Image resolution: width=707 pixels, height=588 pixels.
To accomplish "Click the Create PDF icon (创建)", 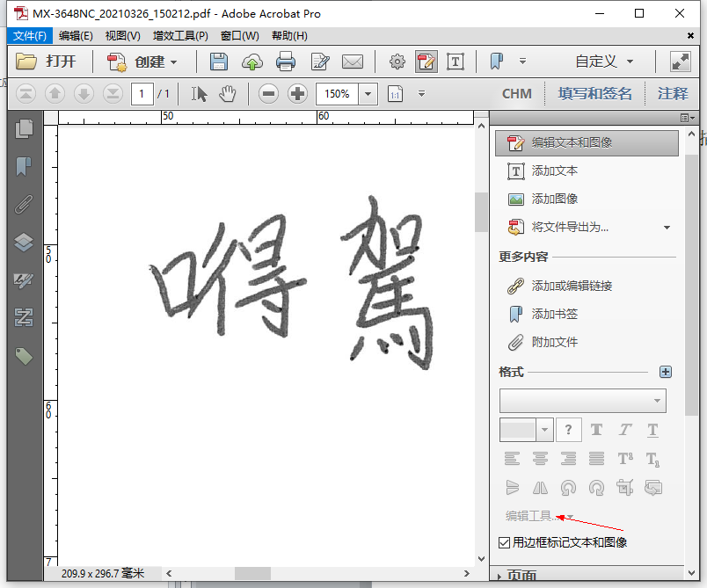I will pos(117,62).
